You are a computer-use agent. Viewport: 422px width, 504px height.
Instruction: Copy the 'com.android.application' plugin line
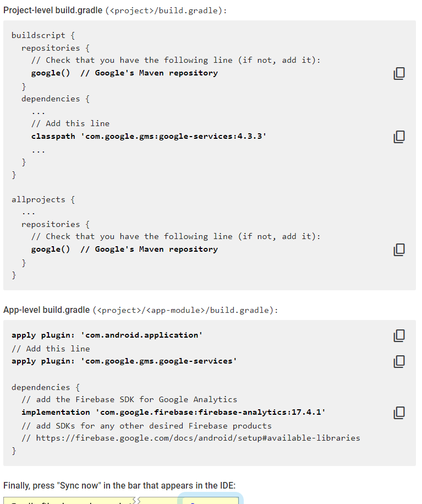click(x=399, y=335)
